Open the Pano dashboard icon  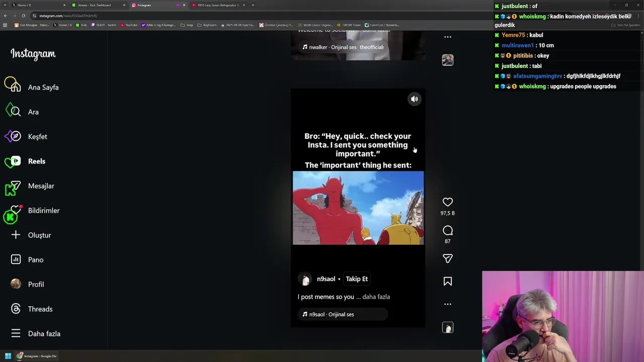click(16, 260)
